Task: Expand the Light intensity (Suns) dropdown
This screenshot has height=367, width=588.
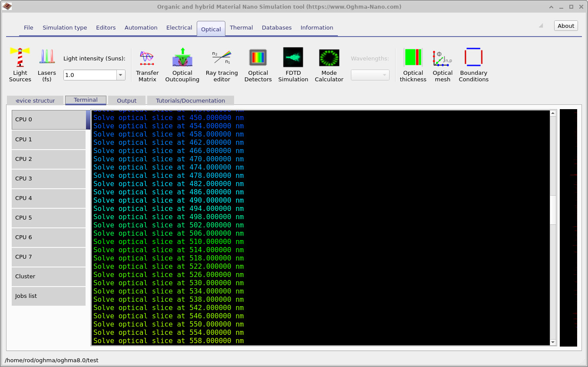Action: (120, 75)
